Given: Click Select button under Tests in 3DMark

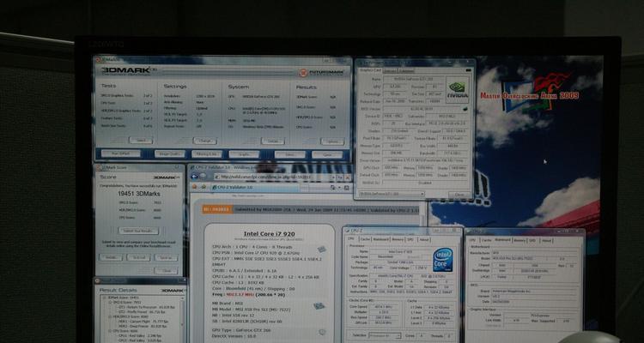Looking at the screenshot, I should pyautogui.click(x=141, y=141).
